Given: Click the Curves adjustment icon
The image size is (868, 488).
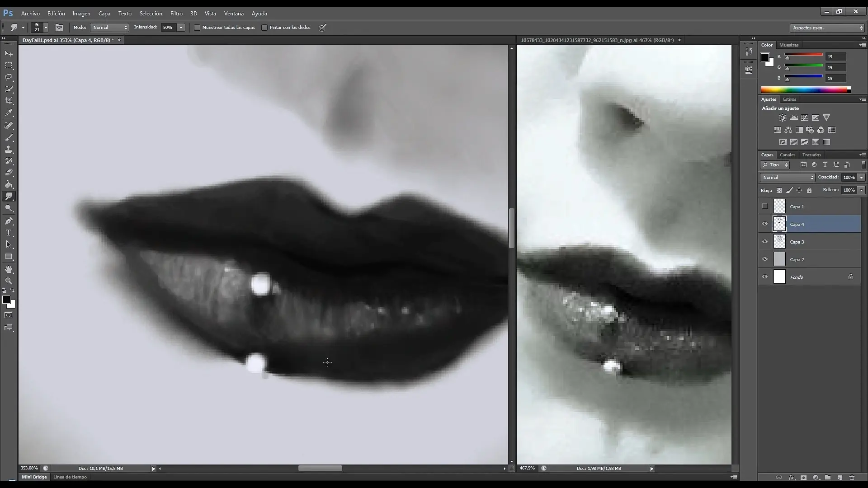Looking at the screenshot, I should [x=805, y=118].
